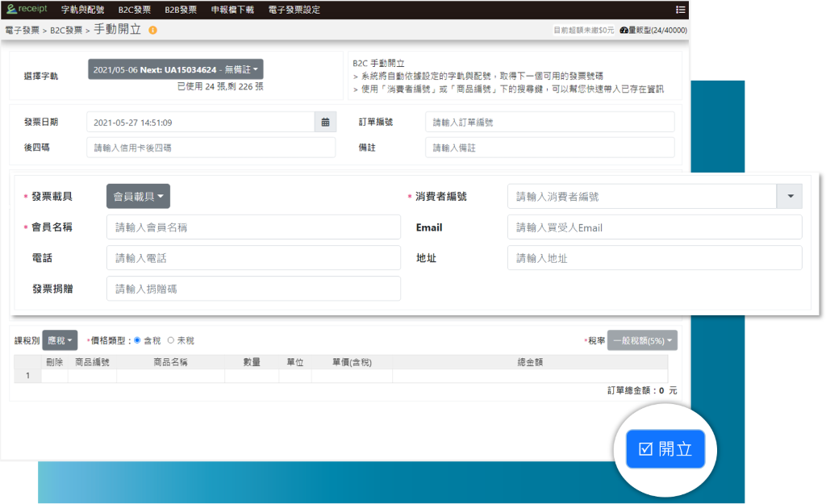826x504 pixels.
Task: Click the orange info icon beside 手動開立
Action: (152, 30)
